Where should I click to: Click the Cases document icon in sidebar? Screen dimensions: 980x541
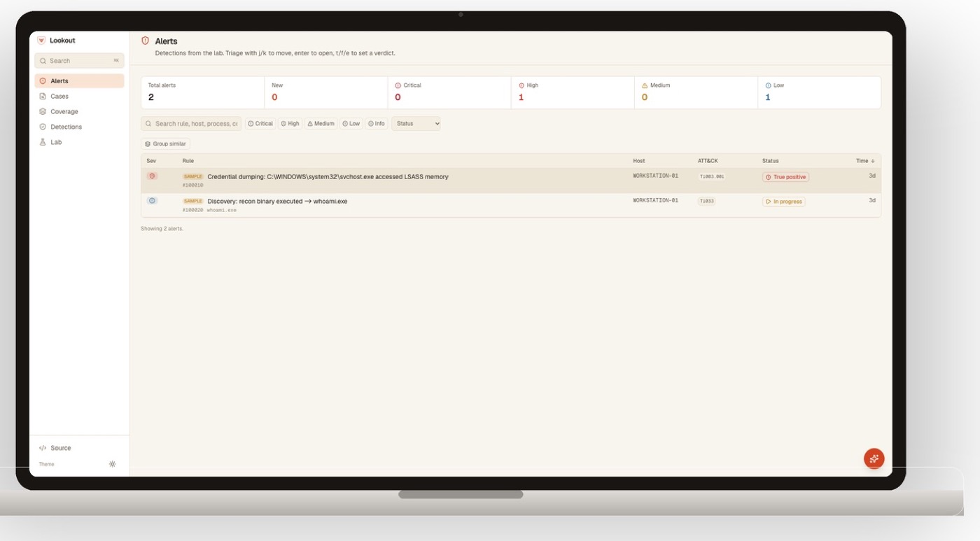click(43, 96)
